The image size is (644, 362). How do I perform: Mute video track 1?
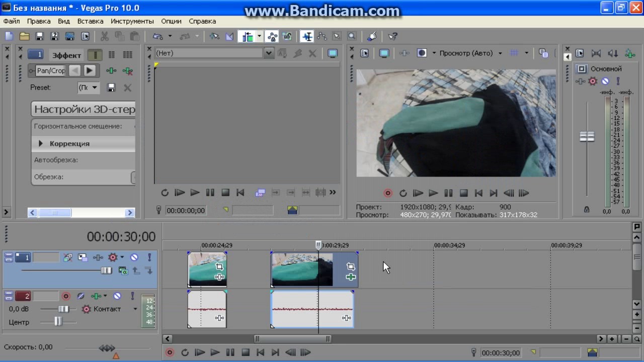[134, 257]
